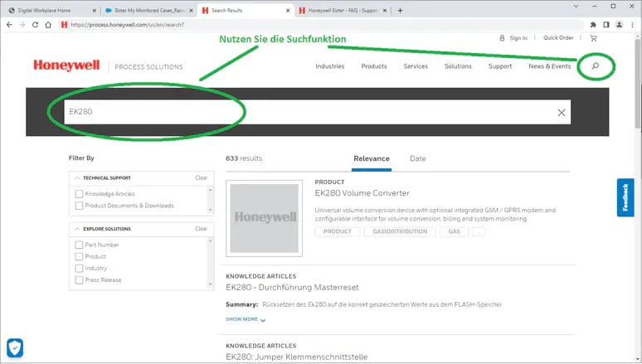Click the blue shield badge icon
Screen dimensions: 642x364
(x=15, y=348)
